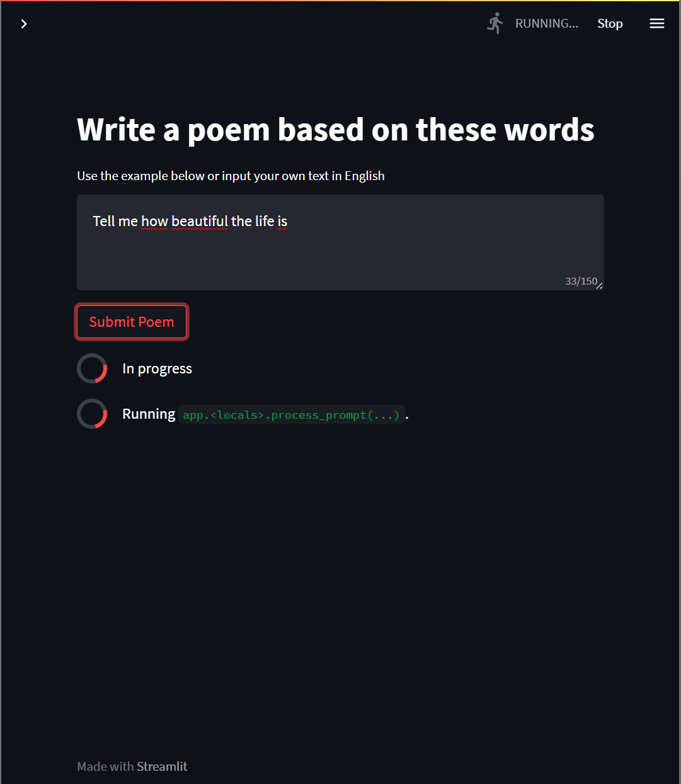Click the 33/150 character counter
681x784 pixels.
(581, 281)
